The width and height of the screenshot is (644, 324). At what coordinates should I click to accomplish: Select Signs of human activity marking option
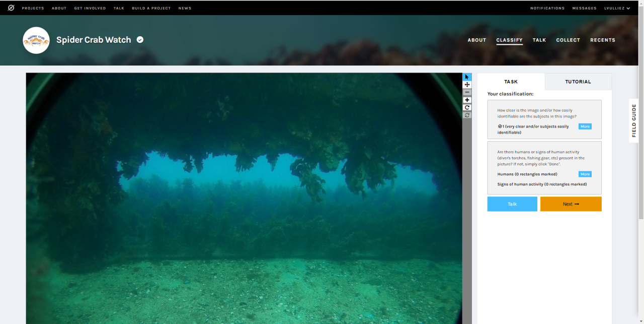[x=542, y=184]
